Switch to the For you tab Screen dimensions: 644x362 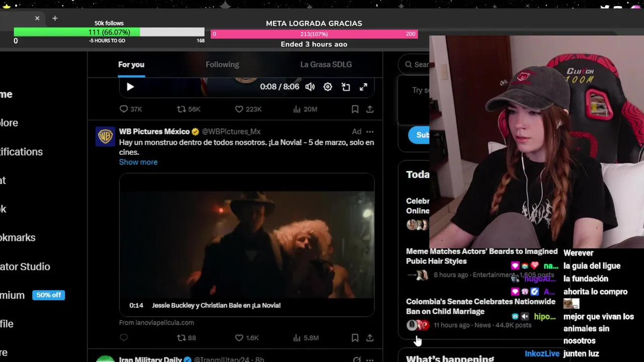(x=131, y=64)
